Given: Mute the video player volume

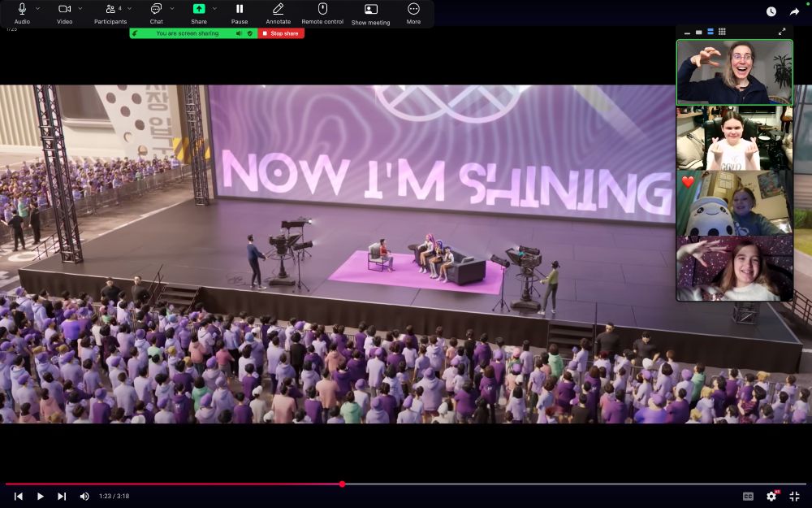Looking at the screenshot, I should coord(84,496).
